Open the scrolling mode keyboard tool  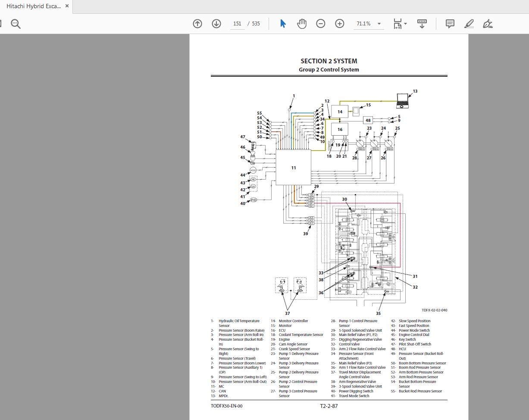tap(422, 24)
